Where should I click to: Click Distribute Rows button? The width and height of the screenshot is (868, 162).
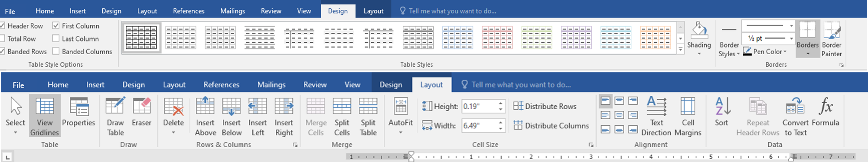[x=545, y=106]
